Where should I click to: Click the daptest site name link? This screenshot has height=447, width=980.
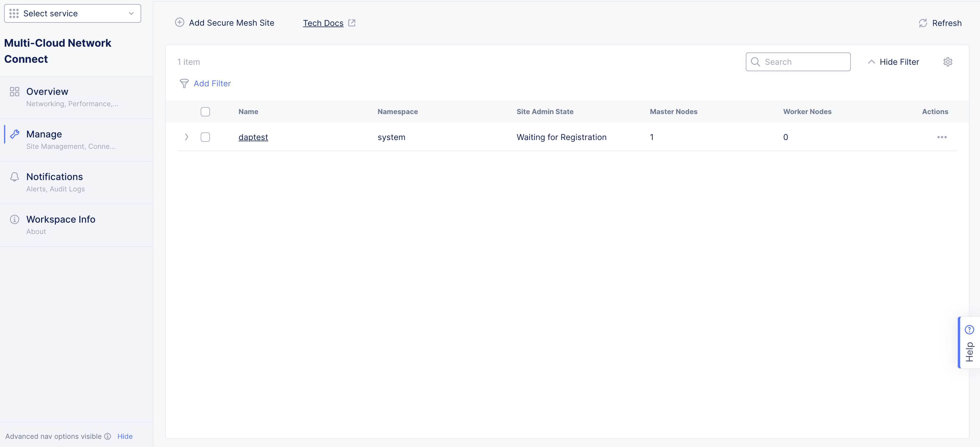[x=253, y=137]
